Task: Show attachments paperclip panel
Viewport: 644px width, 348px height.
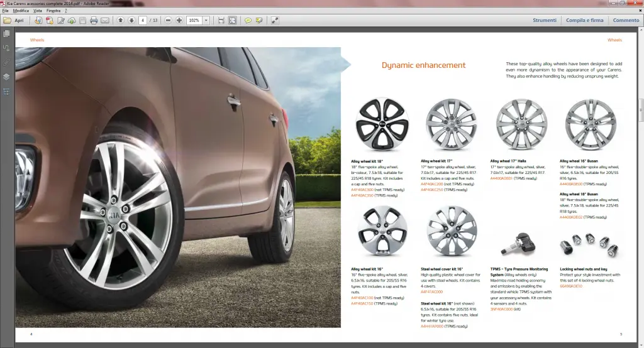Action: point(6,62)
